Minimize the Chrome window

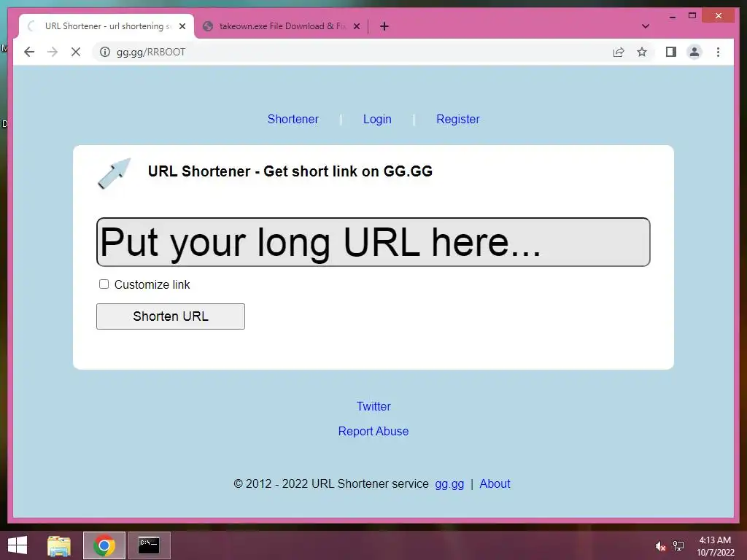click(672, 16)
